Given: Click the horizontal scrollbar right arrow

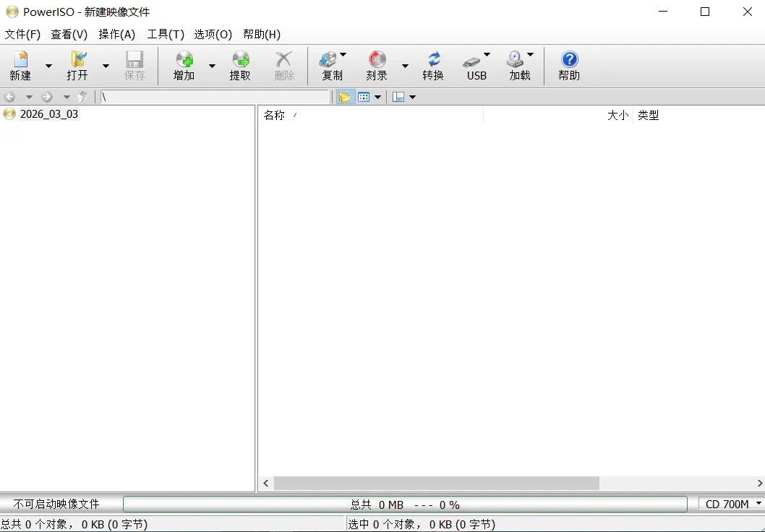Looking at the screenshot, I should tap(759, 484).
